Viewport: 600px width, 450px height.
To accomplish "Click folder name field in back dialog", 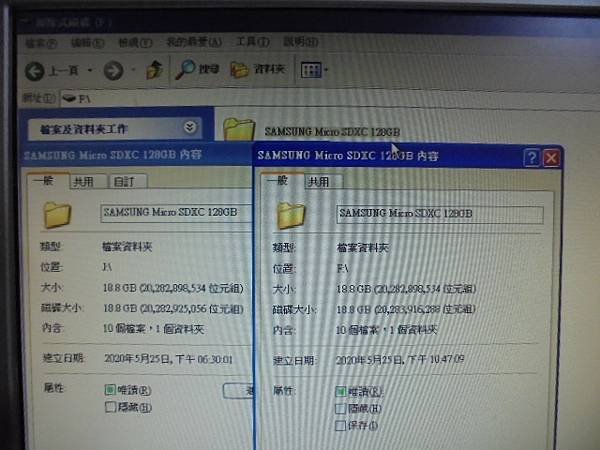I will (x=176, y=213).
